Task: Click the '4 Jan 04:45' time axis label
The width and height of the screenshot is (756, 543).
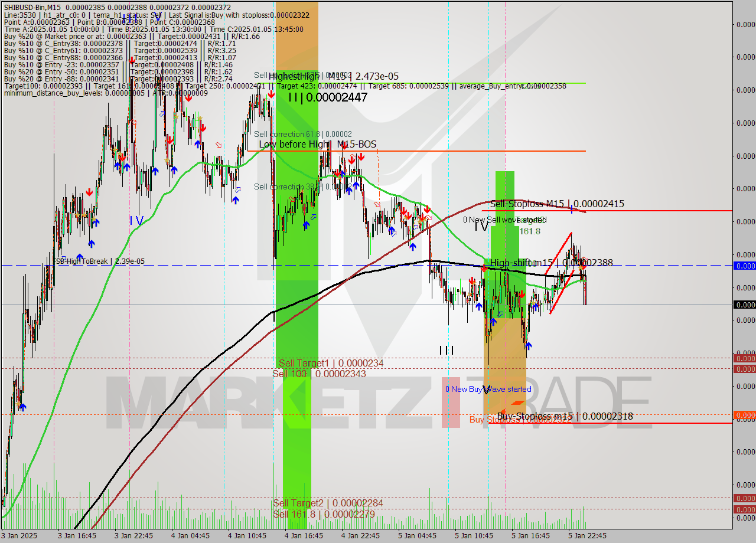Action: click(x=190, y=536)
